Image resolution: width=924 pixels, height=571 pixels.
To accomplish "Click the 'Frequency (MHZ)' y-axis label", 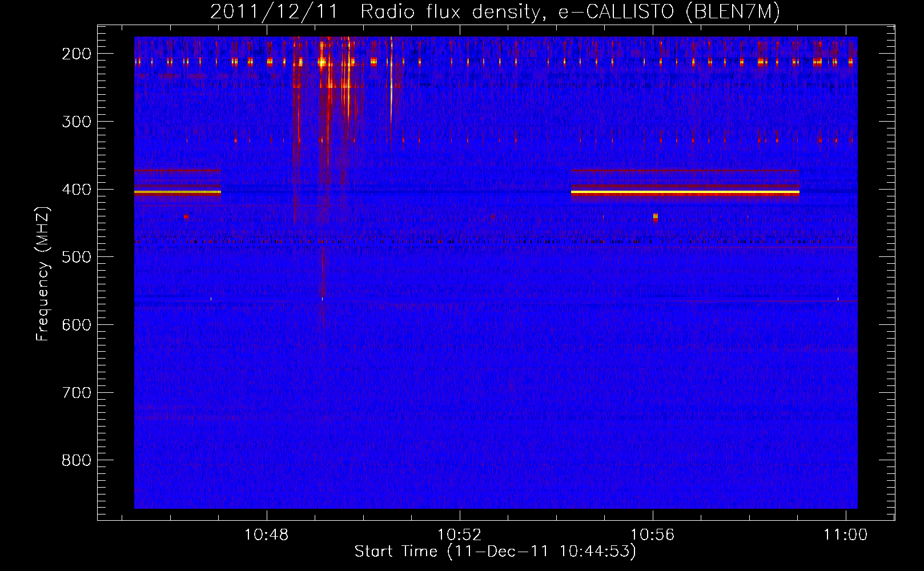I will [43, 274].
